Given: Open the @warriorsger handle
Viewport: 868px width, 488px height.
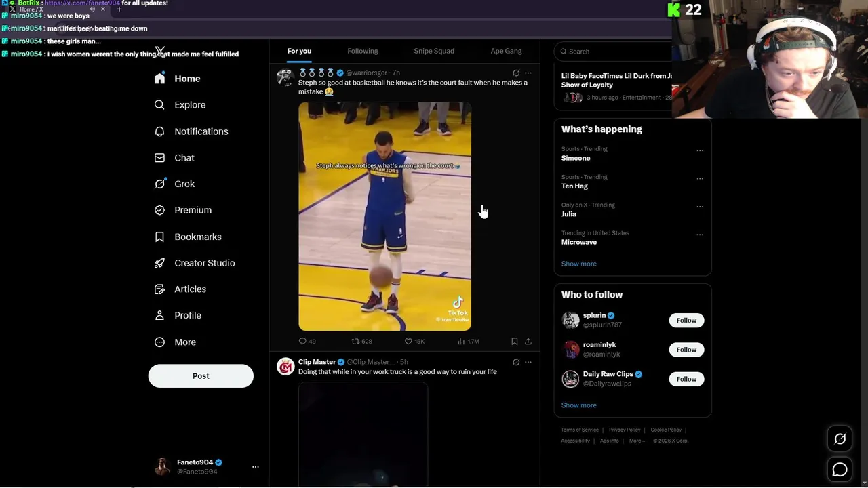Looking at the screenshot, I should 367,73.
